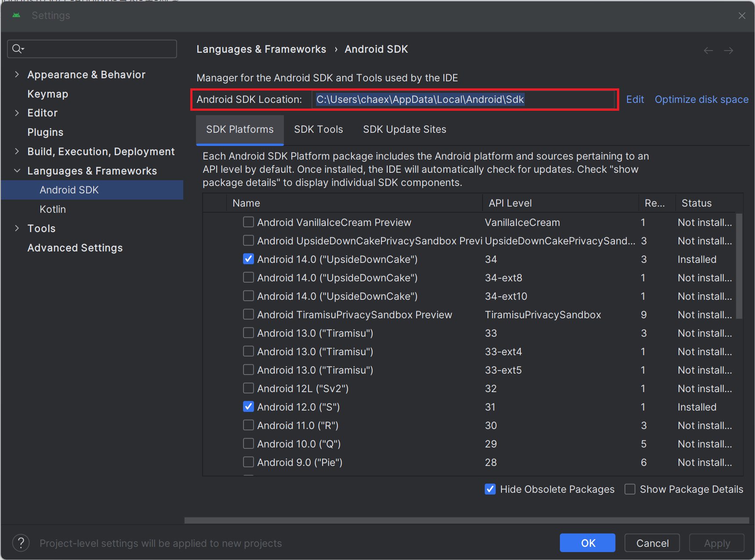Click "TiramisuPrivacySandbox" API level cell
Image resolution: width=755 pixels, height=560 pixels.
tap(543, 315)
